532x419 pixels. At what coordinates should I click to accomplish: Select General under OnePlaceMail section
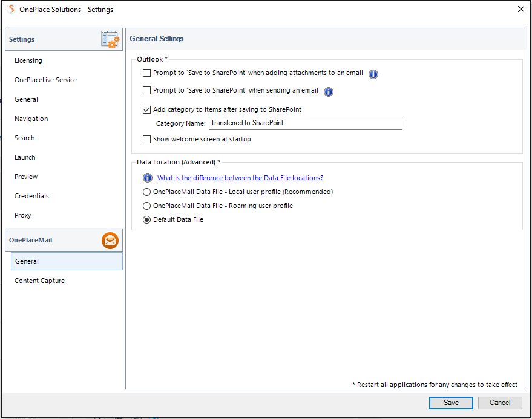(x=67, y=261)
